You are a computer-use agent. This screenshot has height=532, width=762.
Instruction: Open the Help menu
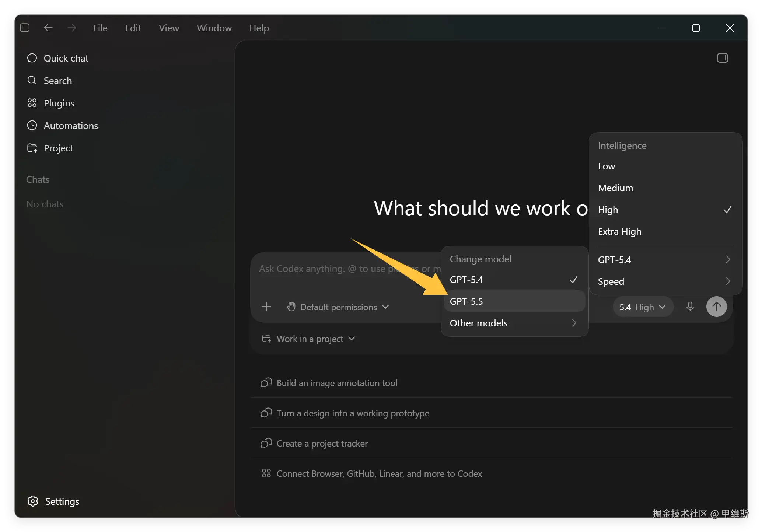tap(259, 28)
